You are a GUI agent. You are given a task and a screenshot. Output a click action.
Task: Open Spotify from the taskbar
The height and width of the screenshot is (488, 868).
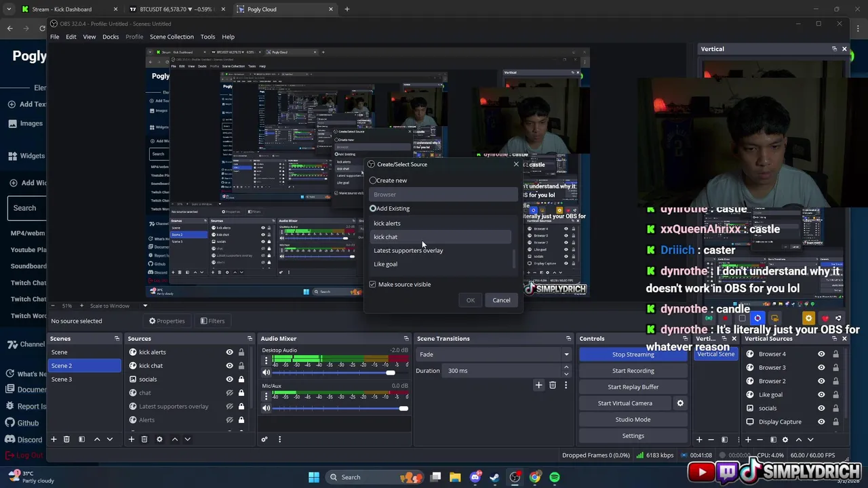point(555,477)
